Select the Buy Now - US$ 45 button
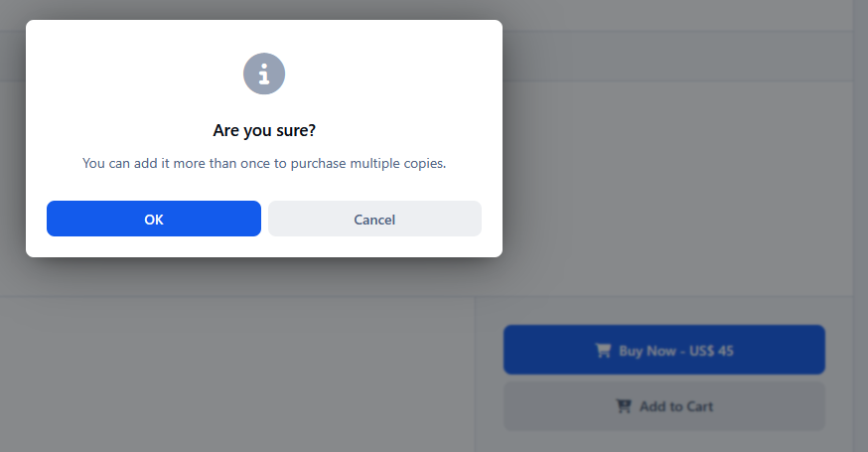The width and height of the screenshot is (868, 452). (664, 350)
